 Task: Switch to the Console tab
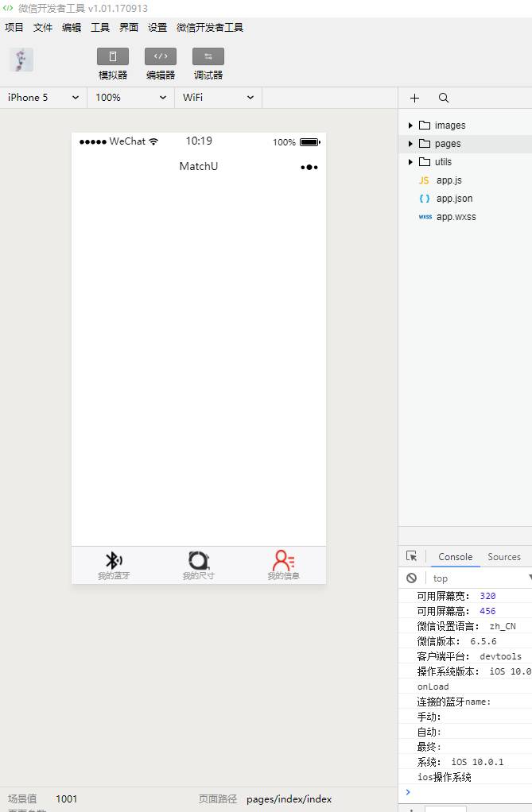455,557
